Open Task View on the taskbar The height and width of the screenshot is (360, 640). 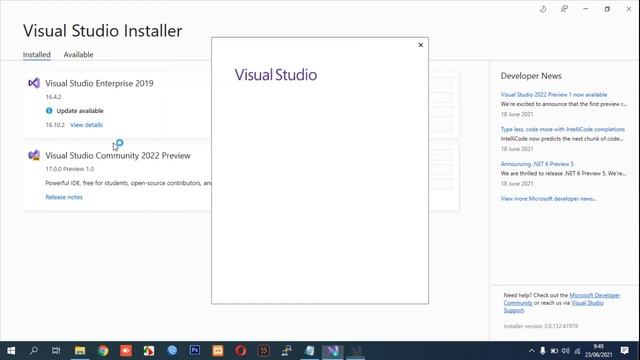tap(56, 351)
